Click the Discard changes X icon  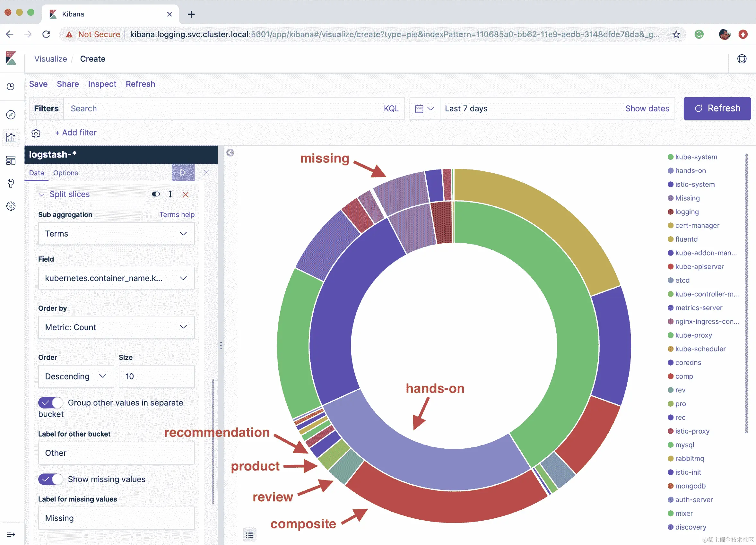pos(206,172)
